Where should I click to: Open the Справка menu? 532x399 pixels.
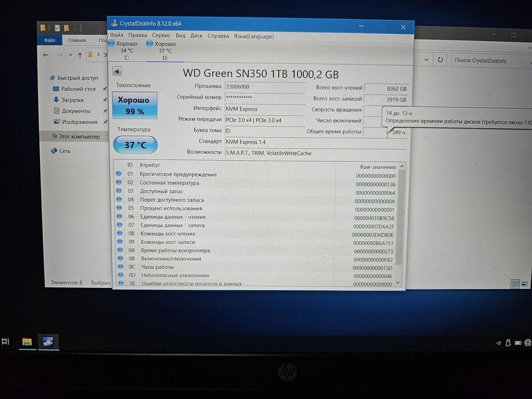(x=218, y=36)
